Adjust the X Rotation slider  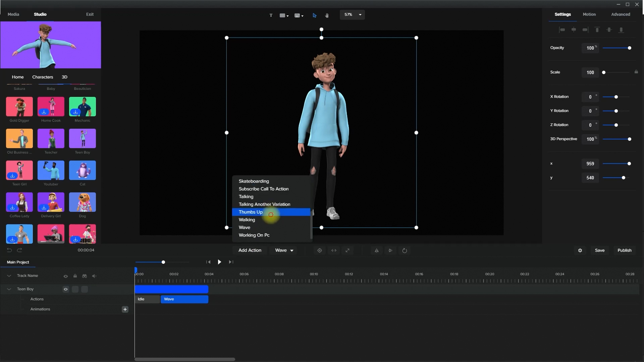[616, 97]
